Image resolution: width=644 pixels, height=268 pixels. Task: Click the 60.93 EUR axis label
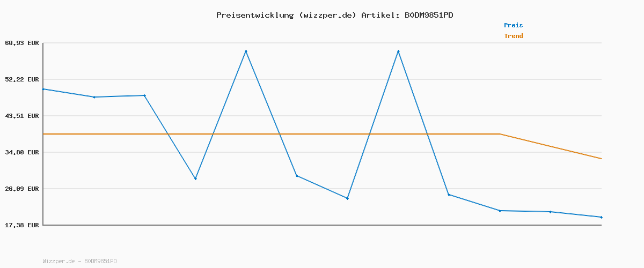point(22,43)
